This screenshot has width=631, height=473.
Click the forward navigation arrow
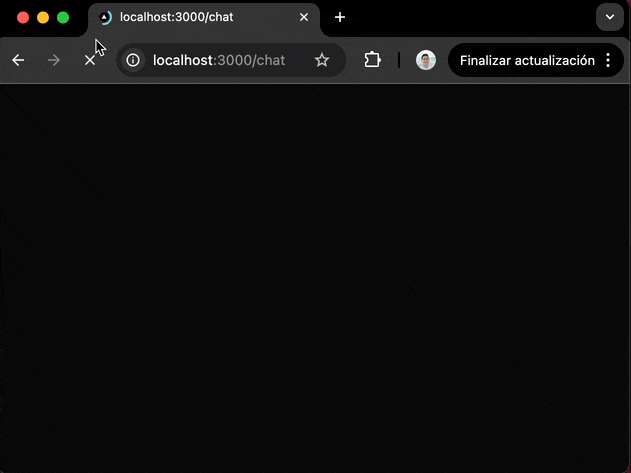(54, 60)
